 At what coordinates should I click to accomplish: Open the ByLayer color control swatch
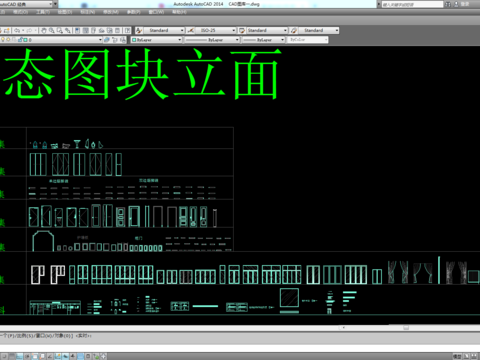click(x=157, y=40)
